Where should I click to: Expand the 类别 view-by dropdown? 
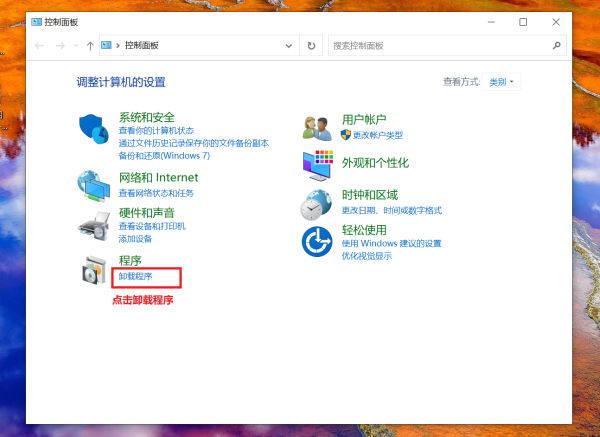pos(503,82)
